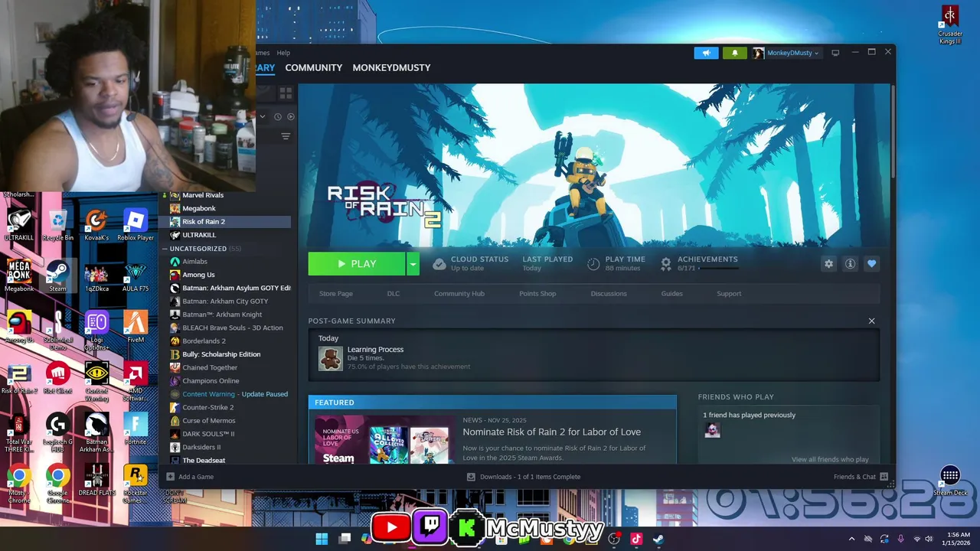Expand the library games type dropdown chevron
The width and height of the screenshot is (980, 551).
(263, 117)
